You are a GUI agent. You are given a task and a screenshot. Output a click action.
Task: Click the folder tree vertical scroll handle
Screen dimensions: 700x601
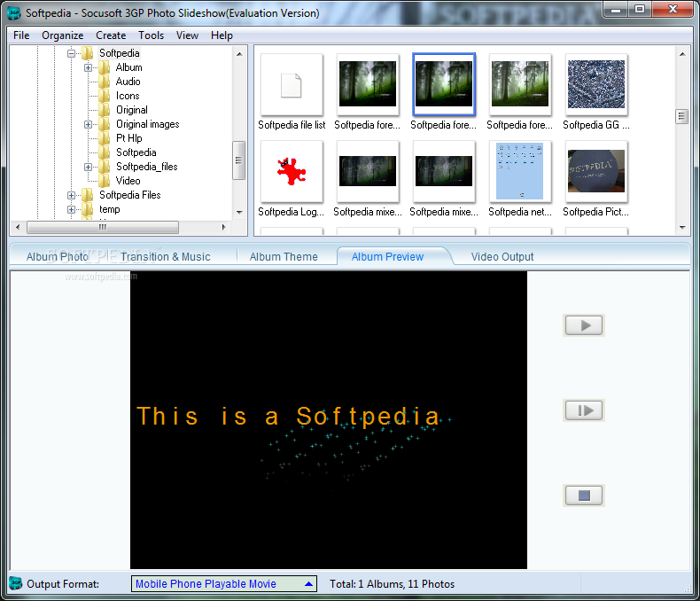tap(239, 160)
